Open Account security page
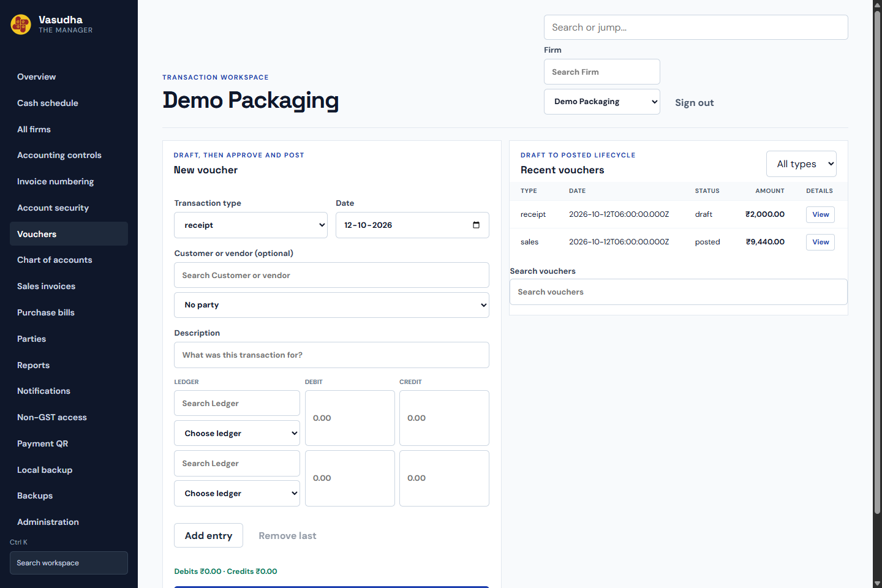882x588 pixels. tap(69, 208)
